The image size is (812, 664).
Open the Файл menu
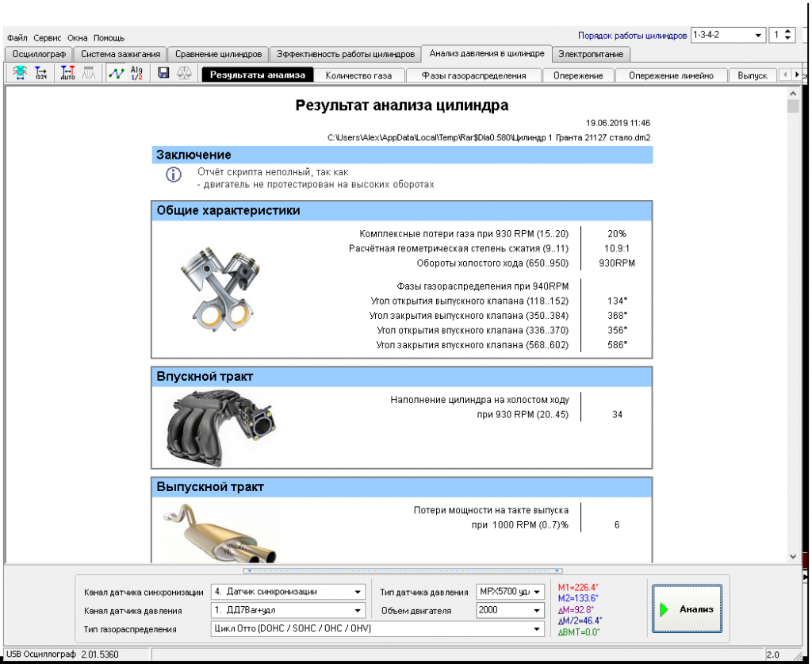pyautogui.click(x=17, y=38)
